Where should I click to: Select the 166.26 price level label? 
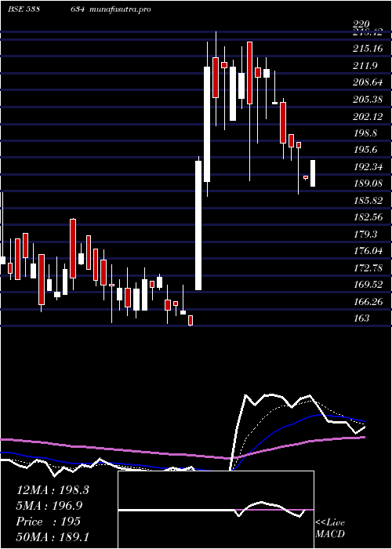[x=368, y=301]
